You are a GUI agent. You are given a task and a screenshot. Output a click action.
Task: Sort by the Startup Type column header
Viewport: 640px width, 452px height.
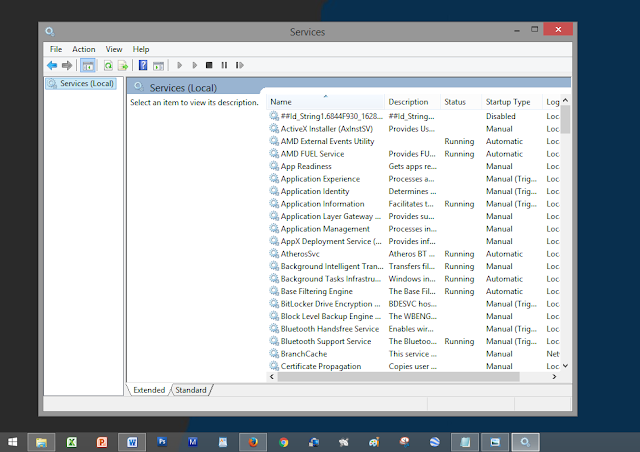(x=511, y=102)
